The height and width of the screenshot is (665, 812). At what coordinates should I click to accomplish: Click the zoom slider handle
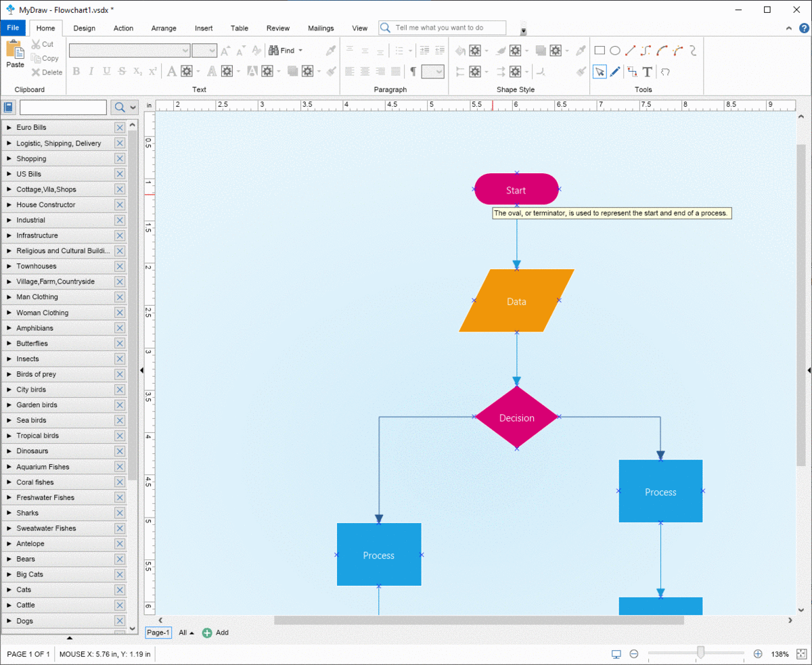(701, 653)
